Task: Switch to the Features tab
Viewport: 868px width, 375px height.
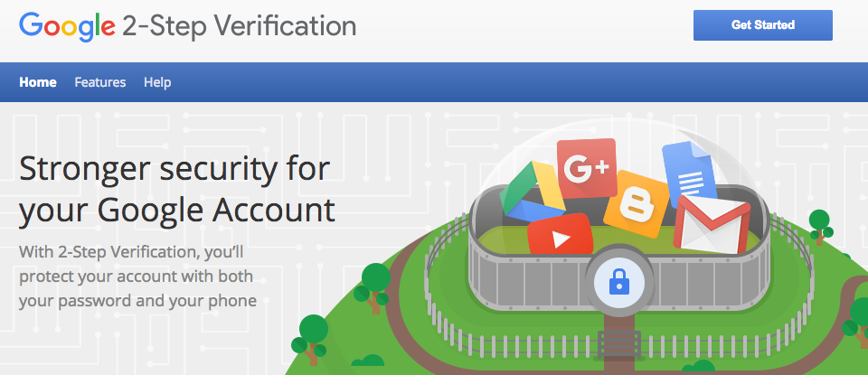Action: (100, 82)
